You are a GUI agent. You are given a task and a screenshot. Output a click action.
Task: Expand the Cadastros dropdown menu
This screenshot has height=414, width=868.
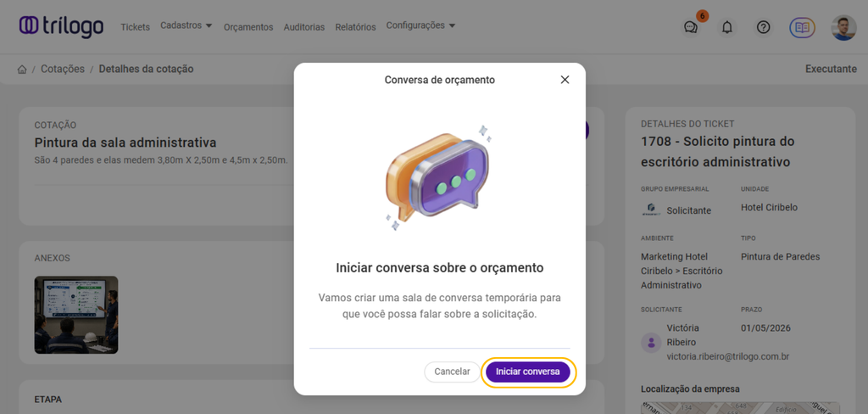pyautogui.click(x=186, y=25)
